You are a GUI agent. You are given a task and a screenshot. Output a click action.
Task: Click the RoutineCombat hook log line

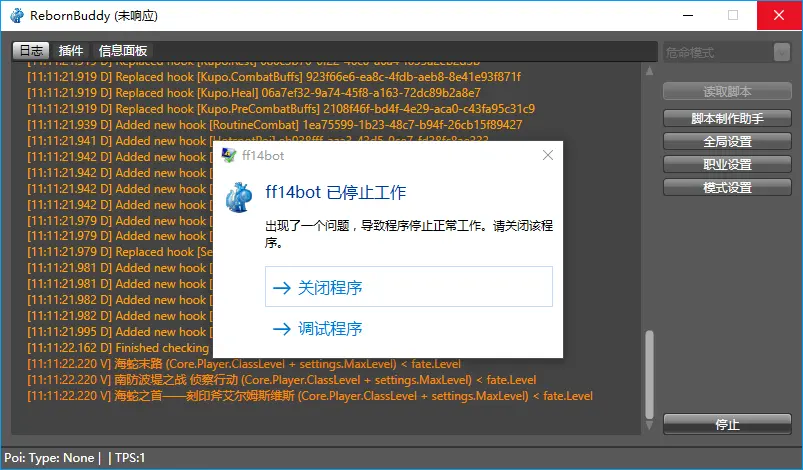coord(274,124)
